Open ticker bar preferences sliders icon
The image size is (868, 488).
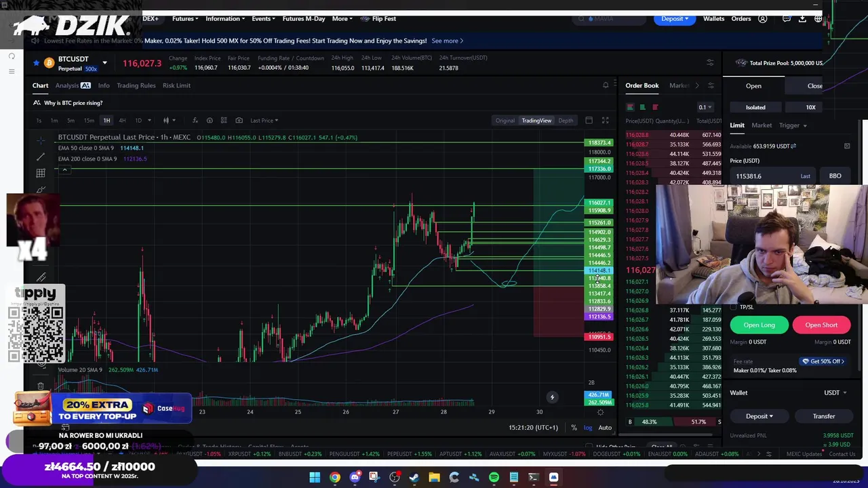tap(710, 62)
